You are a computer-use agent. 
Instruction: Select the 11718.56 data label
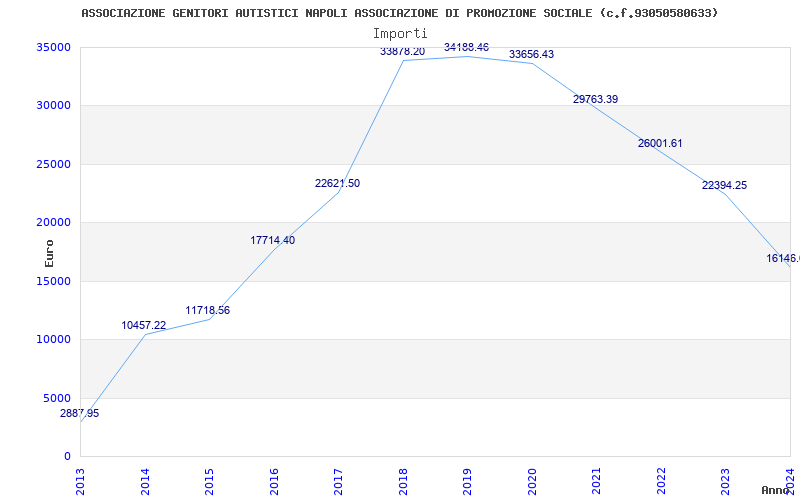click(x=208, y=311)
